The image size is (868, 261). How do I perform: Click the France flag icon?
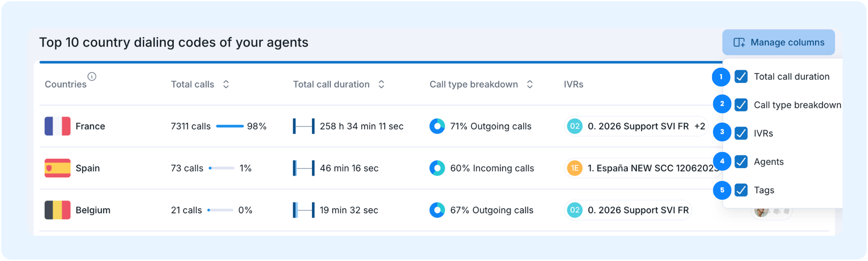(x=58, y=126)
